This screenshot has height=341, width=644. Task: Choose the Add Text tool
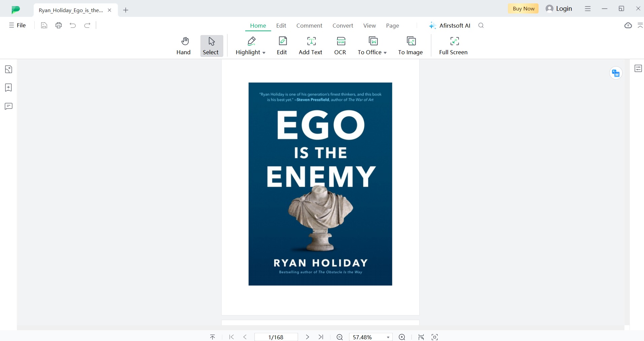click(x=311, y=46)
